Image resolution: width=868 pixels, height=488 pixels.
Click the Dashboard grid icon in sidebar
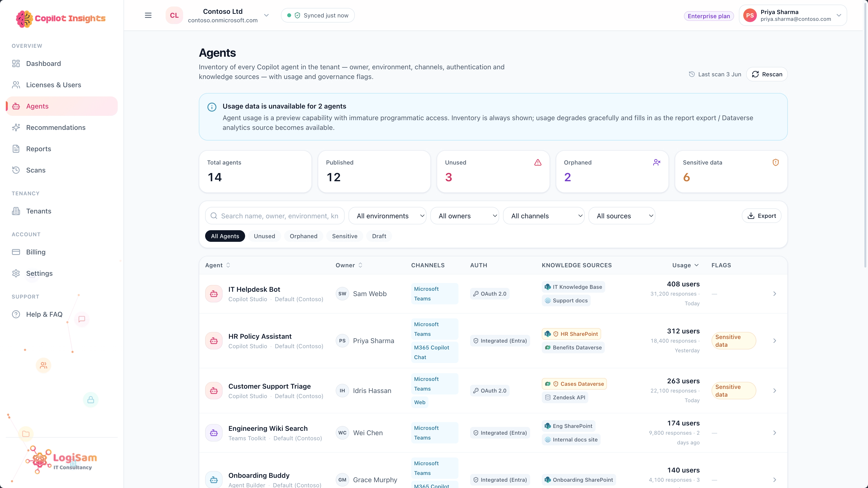16,63
